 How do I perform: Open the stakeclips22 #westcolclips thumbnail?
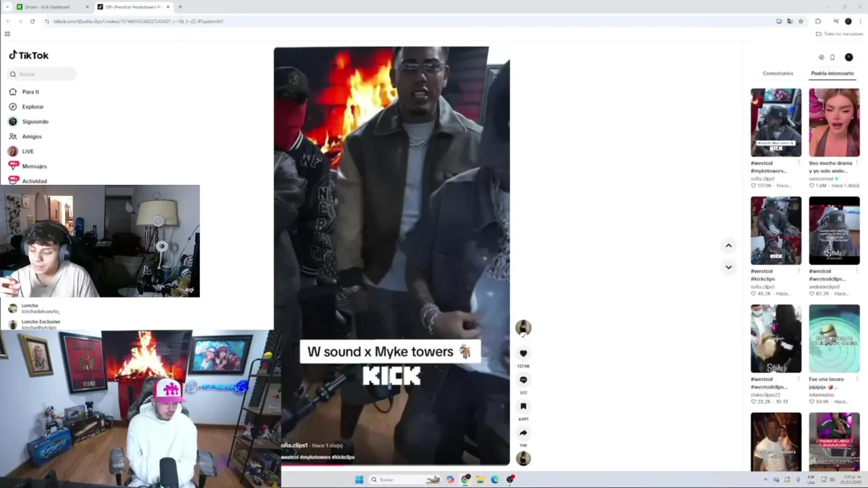(x=776, y=338)
